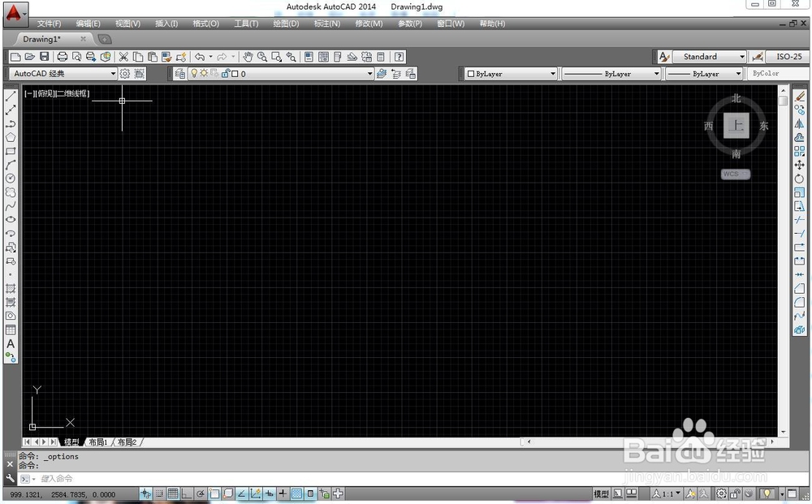This screenshot has width=812, height=504.
Task: Expand the Undo history dropdown arrow
Action: [x=211, y=57]
